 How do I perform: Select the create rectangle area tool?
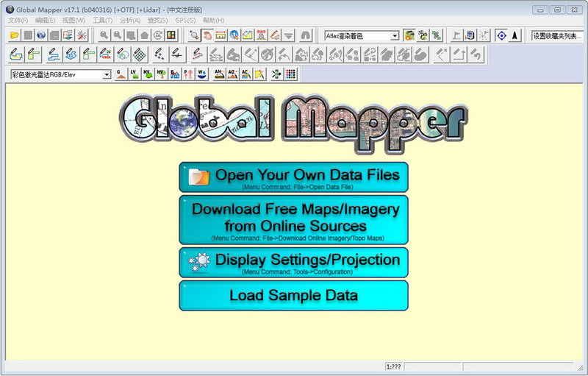tap(34, 54)
